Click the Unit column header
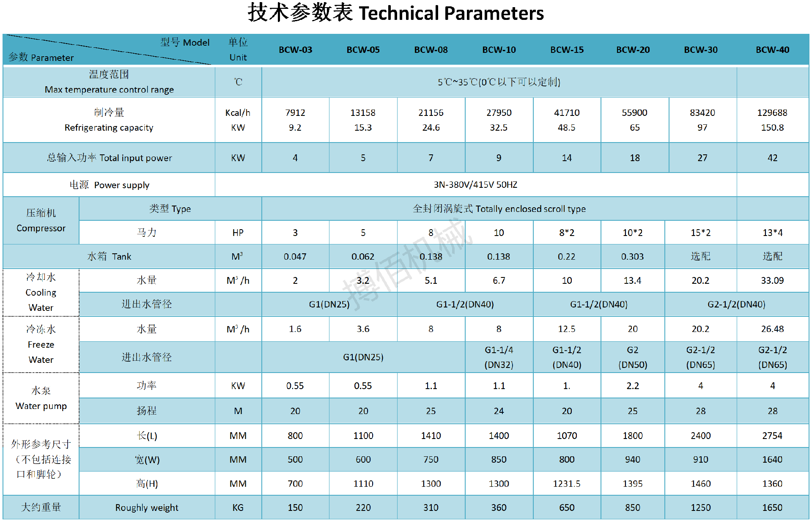The image size is (812, 524). [238, 50]
